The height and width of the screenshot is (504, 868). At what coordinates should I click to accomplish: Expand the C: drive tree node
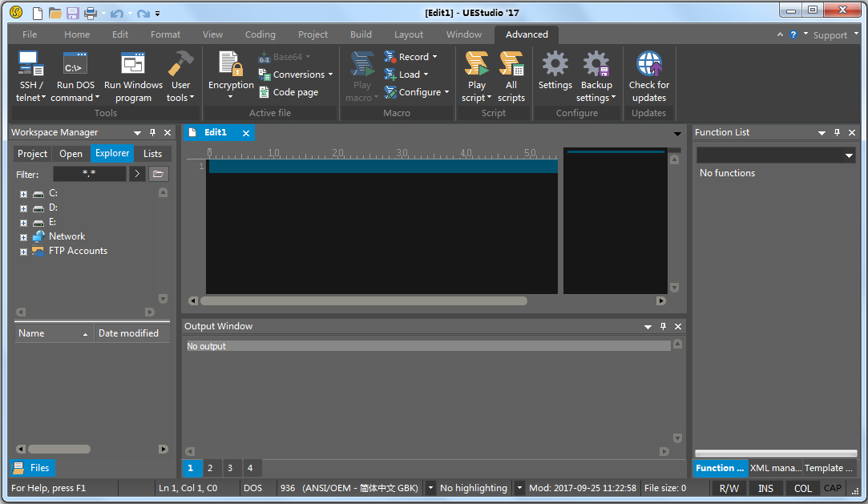[22, 193]
